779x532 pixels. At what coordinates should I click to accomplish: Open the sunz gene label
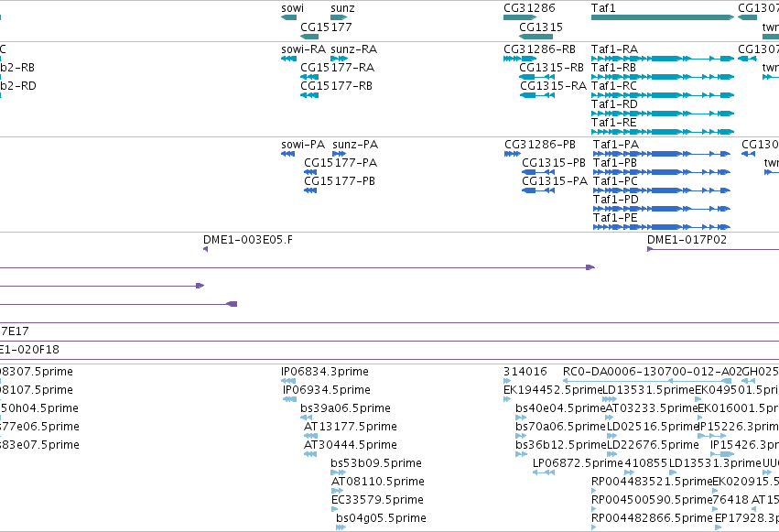[x=342, y=8]
